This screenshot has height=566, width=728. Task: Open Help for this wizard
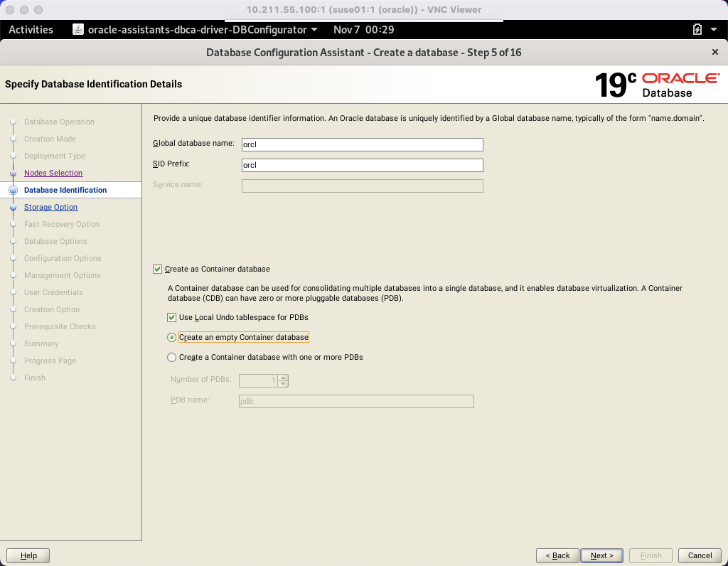click(28, 555)
